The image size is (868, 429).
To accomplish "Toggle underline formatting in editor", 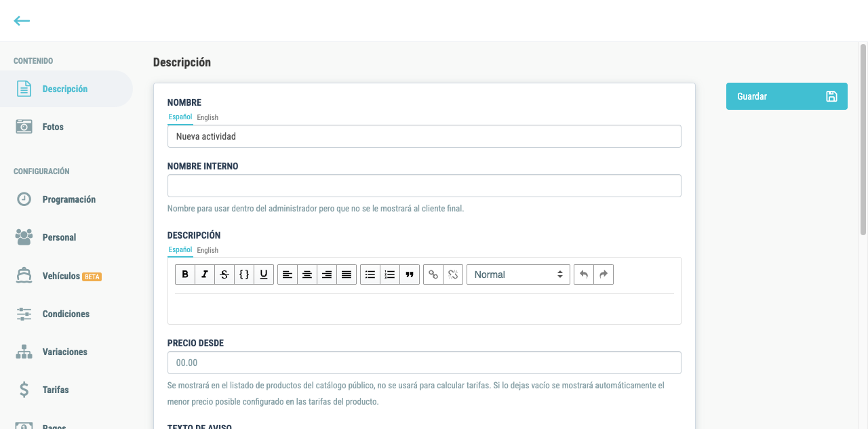I will tap(264, 274).
